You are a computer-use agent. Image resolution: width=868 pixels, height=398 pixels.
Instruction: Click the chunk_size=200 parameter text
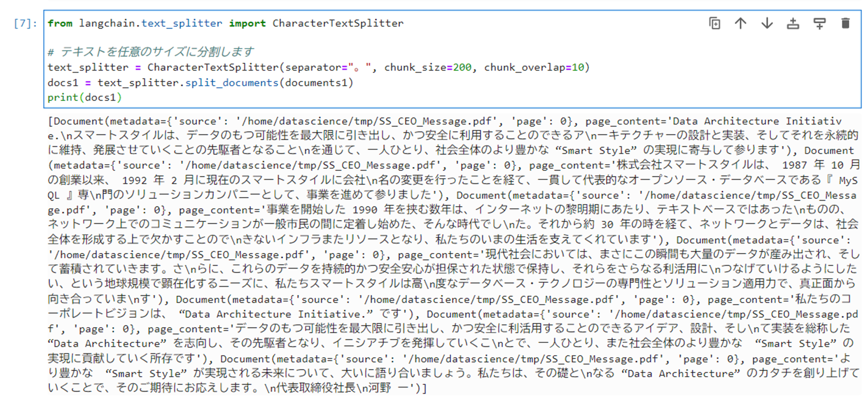coord(428,68)
